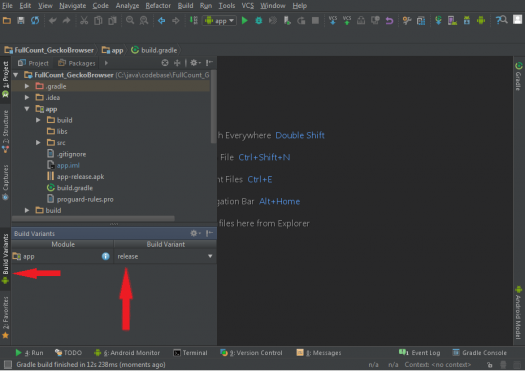Open the Navigate menu

point(73,6)
